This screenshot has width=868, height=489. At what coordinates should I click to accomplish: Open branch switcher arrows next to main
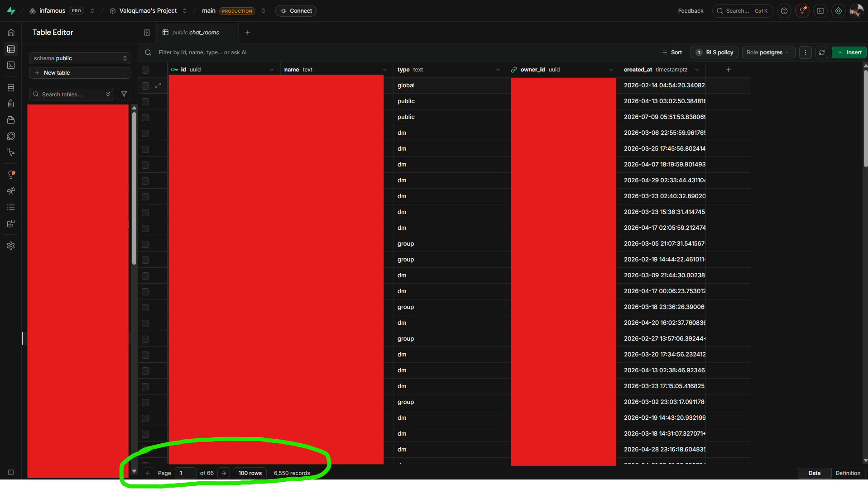coord(264,11)
